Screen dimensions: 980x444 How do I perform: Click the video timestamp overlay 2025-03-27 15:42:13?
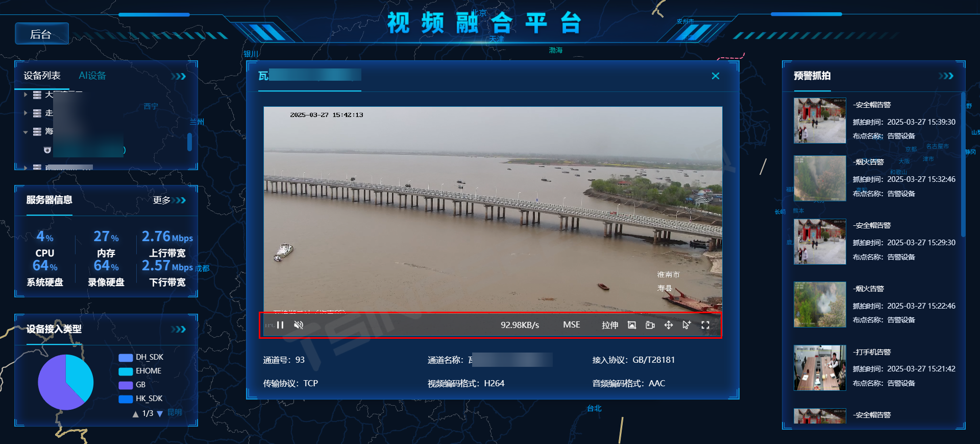(x=327, y=115)
